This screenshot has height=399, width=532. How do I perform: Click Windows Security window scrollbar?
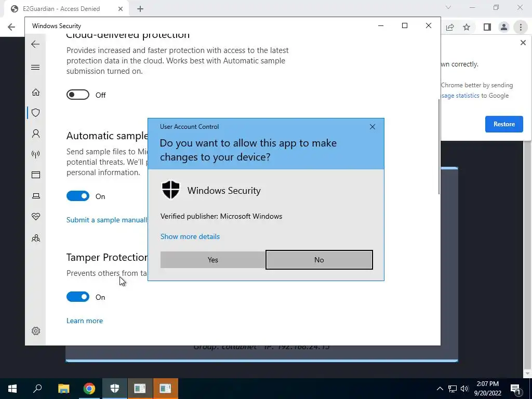(438, 146)
